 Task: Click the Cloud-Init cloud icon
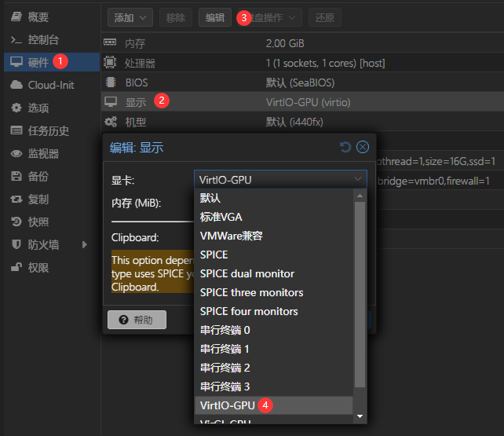point(16,85)
